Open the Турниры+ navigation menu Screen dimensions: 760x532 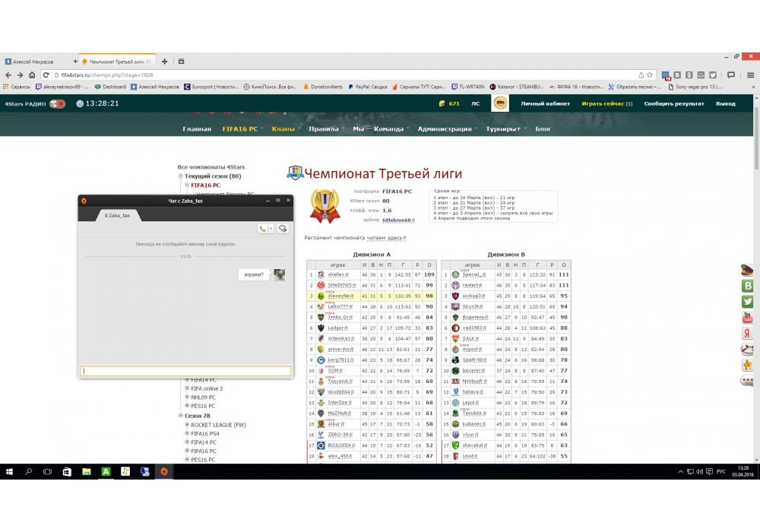coord(504,129)
